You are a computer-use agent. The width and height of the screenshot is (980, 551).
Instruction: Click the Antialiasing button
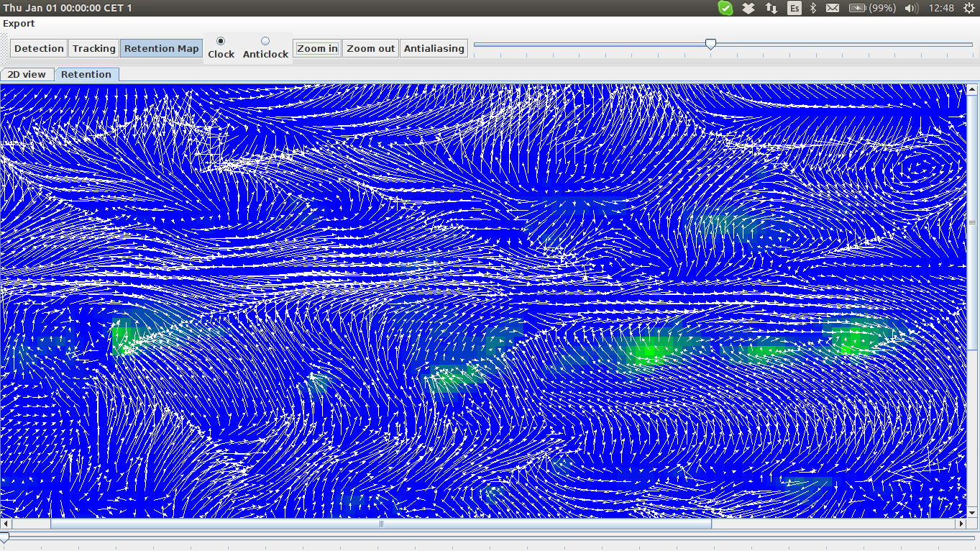point(434,48)
